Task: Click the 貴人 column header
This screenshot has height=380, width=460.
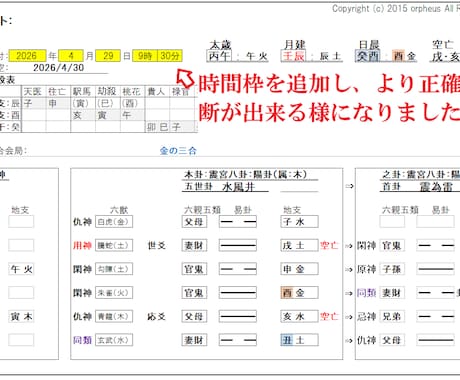Action: [157, 92]
